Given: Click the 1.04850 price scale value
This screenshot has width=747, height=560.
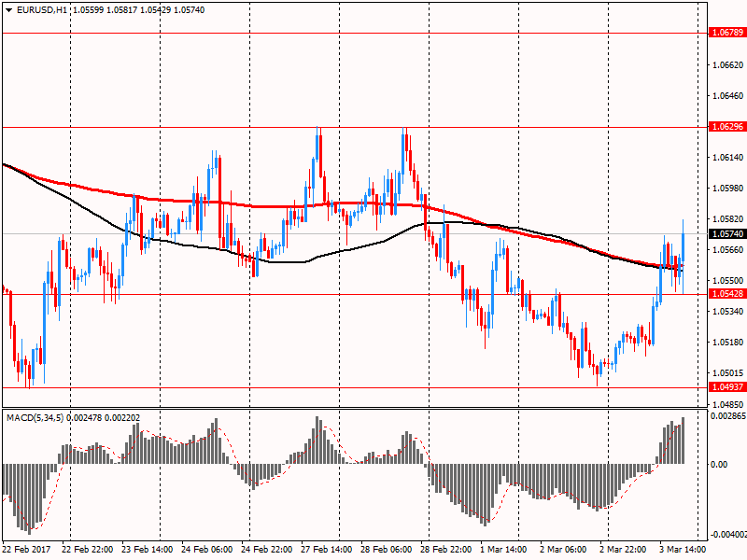Looking at the screenshot, I should point(728,405).
